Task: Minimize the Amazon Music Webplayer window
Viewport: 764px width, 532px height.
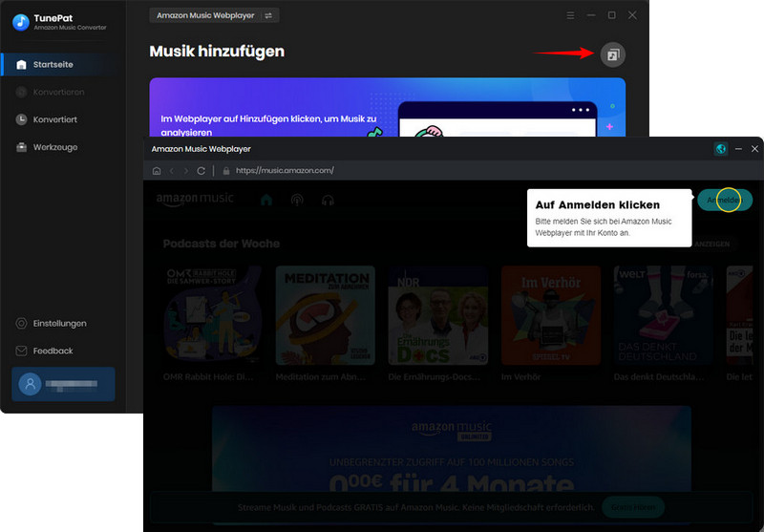Action: (x=738, y=149)
